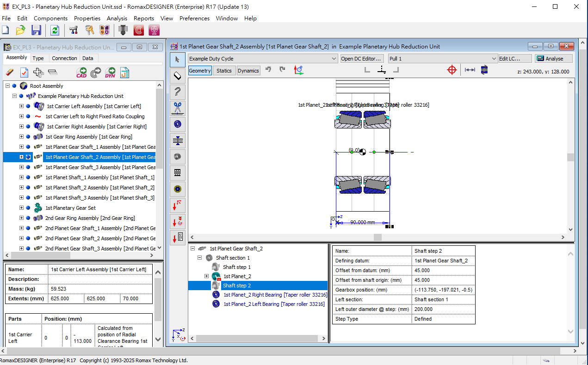Click the refresh document icon in main toolbar
This screenshot has height=365, width=588.
point(55,30)
